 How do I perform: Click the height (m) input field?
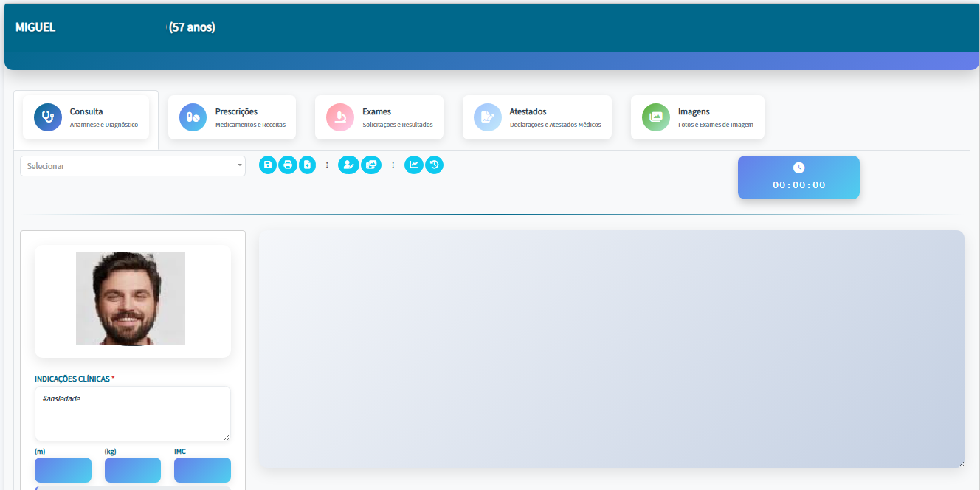63,470
